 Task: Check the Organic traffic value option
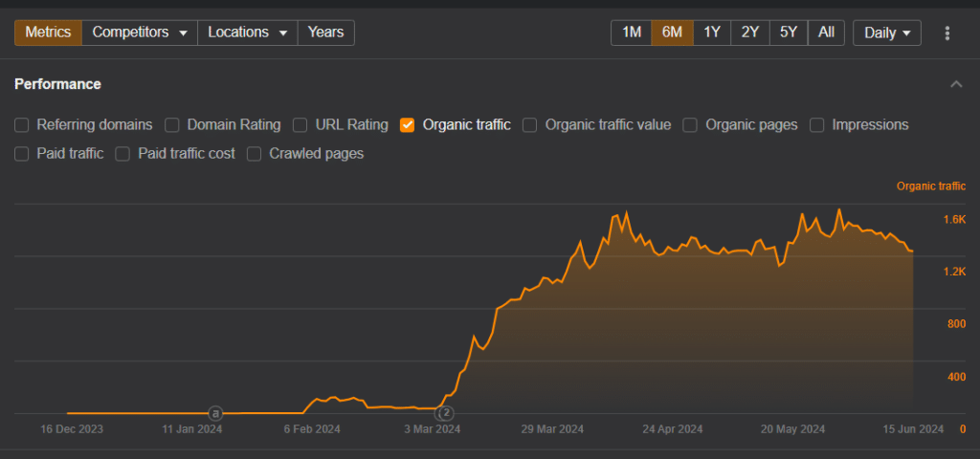click(x=530, y=124)
